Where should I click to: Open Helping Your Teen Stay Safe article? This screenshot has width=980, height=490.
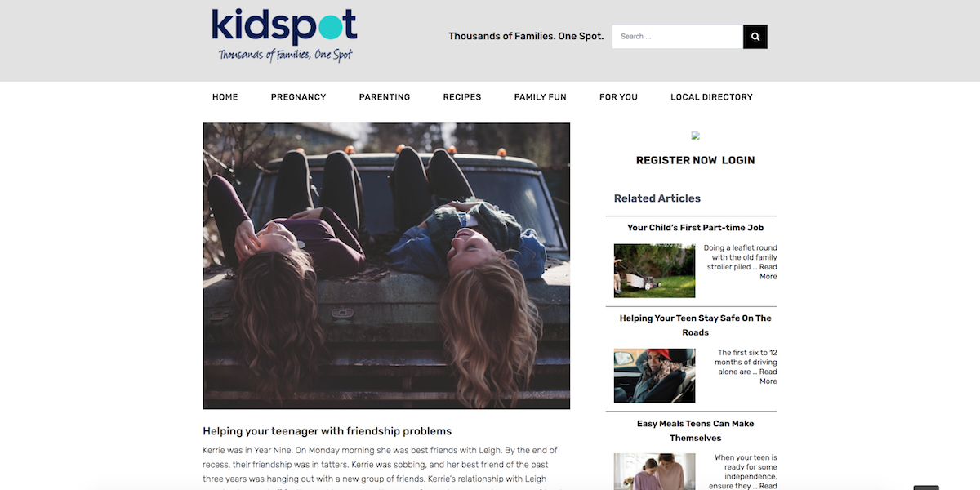pyautogui.click(x=696, y=325)
